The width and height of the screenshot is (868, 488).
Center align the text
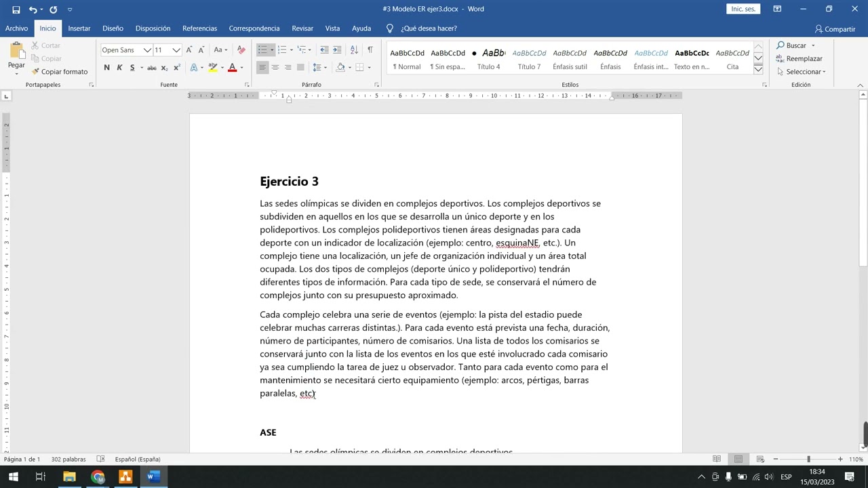[x=275, y=68]
